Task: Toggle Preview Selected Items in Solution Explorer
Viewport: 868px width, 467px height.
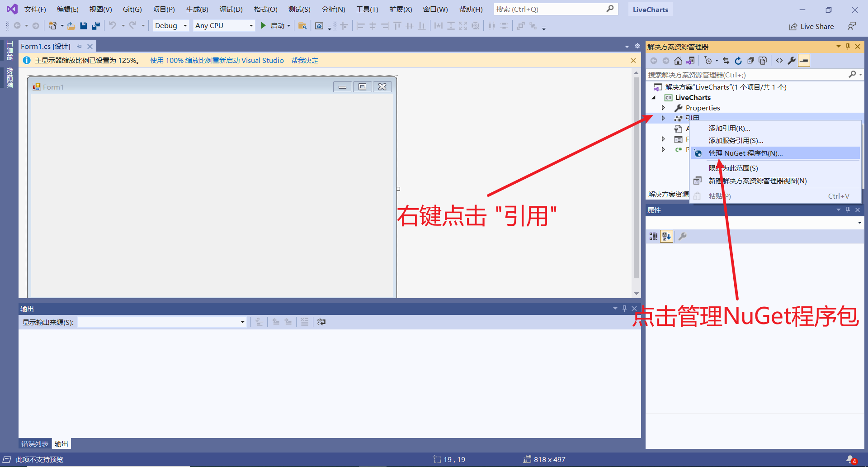Action: tap(804, 61)
